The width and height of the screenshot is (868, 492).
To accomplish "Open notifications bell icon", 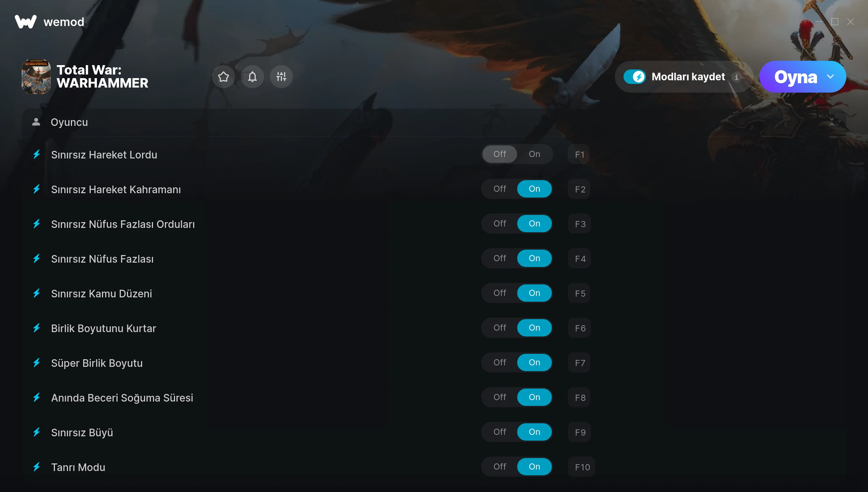I will 252,77.
